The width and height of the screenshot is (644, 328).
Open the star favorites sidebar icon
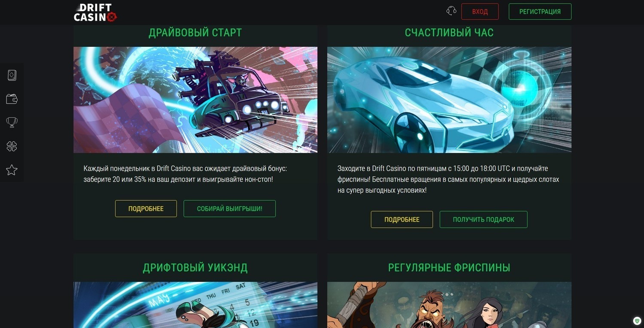[12, 170]
